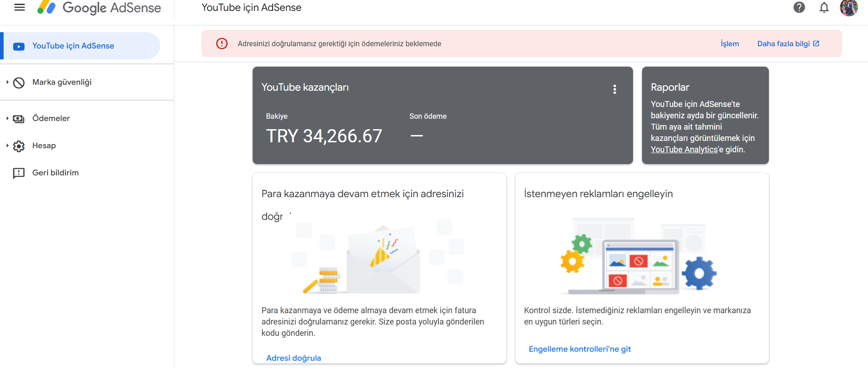The height and width of the screenshot is (368, 868).
Task: Click the Son ödeme label
Action: pos(428,116)
